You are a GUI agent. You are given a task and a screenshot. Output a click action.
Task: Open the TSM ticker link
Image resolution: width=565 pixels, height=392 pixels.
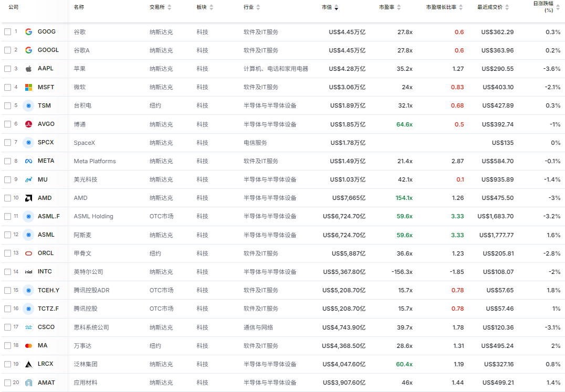44,105
